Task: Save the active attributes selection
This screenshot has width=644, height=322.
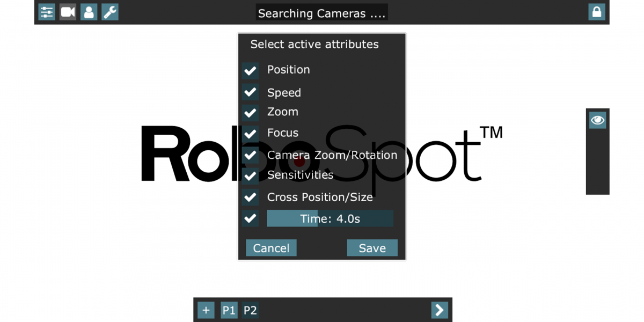Action: pos(372,247)
